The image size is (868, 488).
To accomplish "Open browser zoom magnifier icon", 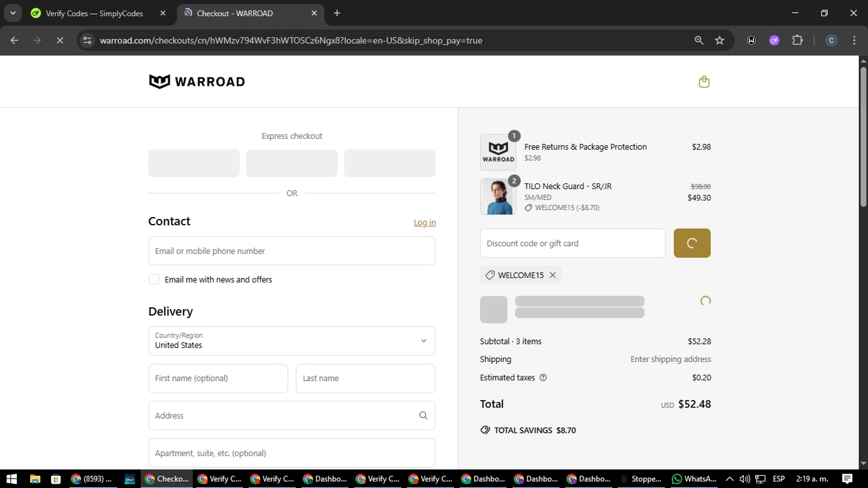I will (x=699, y=41).
